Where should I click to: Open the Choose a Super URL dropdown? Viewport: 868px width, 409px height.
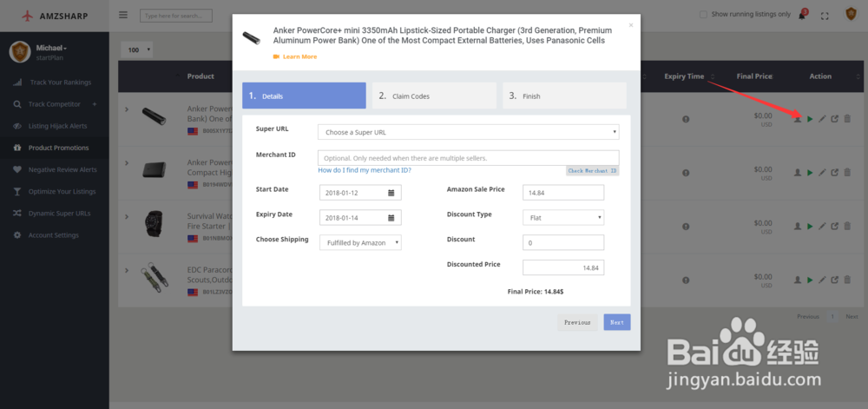[x=469, y=132]
